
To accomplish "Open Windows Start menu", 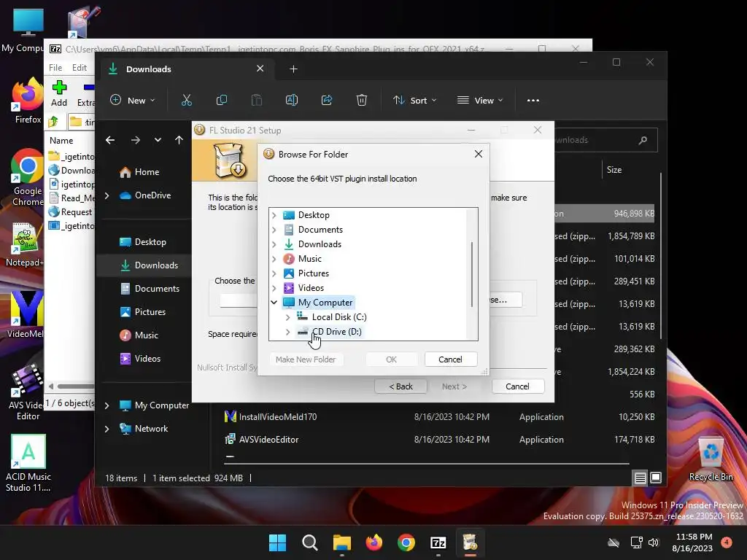I will pos(277,542).
